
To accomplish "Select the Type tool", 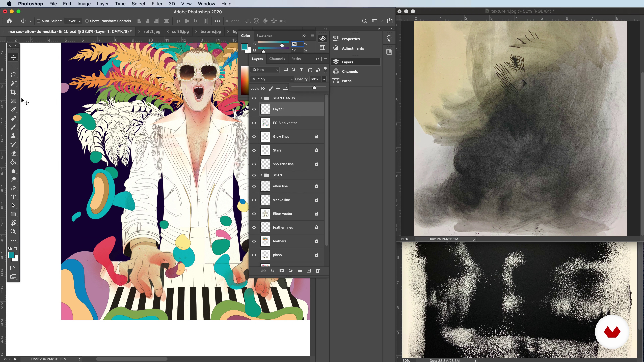I will coord(13,197).
